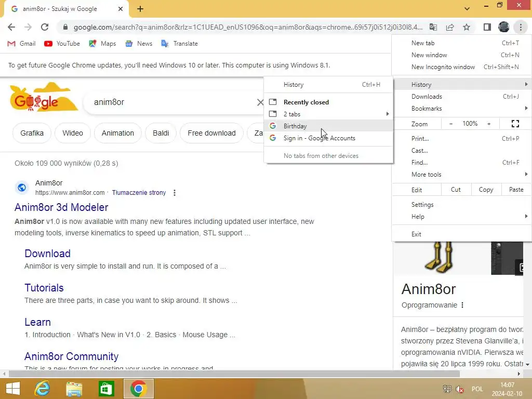Open Translate bookmark
532x399 pixels.
click(179, 44)
